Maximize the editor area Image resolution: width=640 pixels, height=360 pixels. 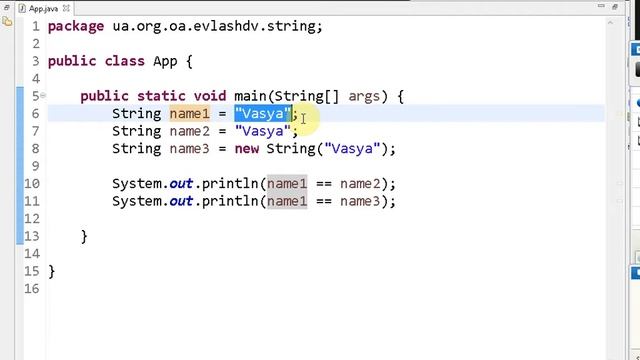pos(615,6)
